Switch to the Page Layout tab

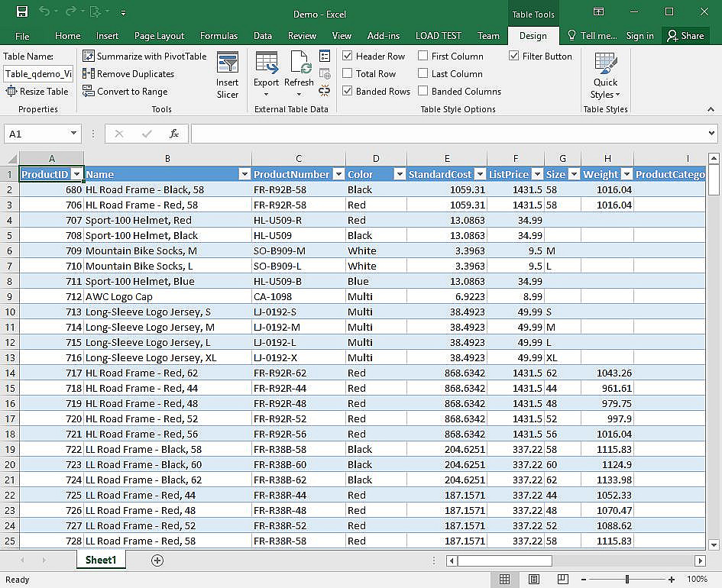coord(159,36)
